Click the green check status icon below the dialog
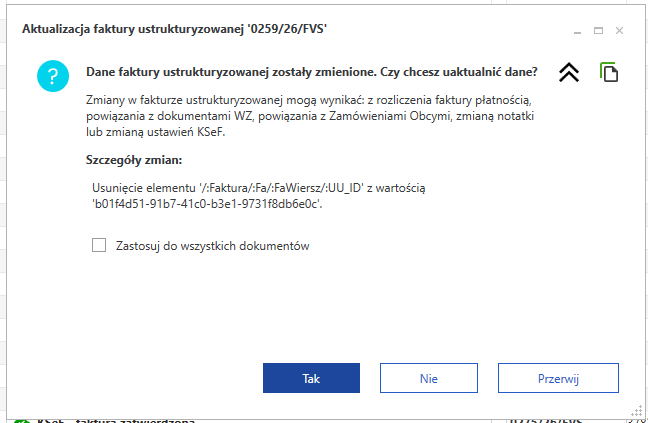 tap(21, 419)
